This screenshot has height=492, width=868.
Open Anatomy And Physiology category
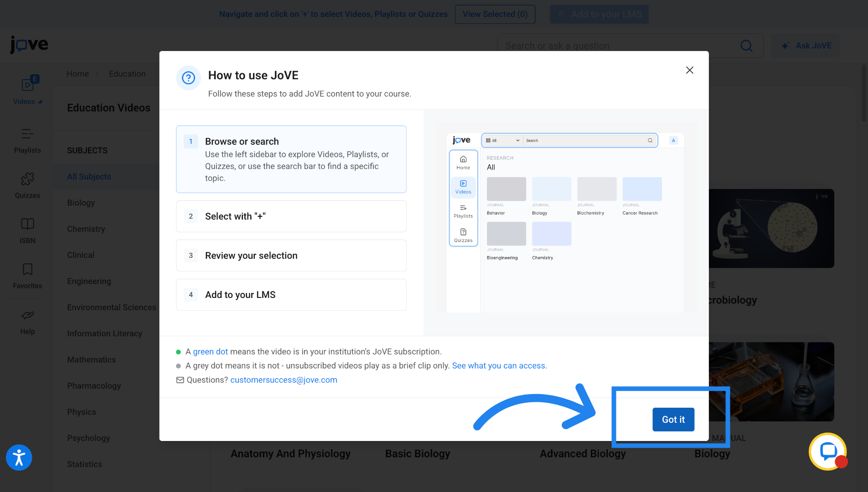(x=290, y=454)
